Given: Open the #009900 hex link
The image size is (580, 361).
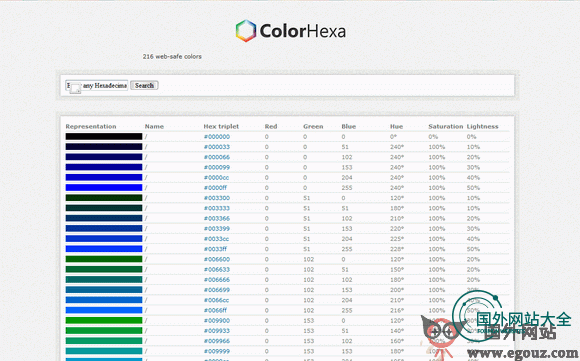Looking at the screenshot, I should click(x=217, y=321).
